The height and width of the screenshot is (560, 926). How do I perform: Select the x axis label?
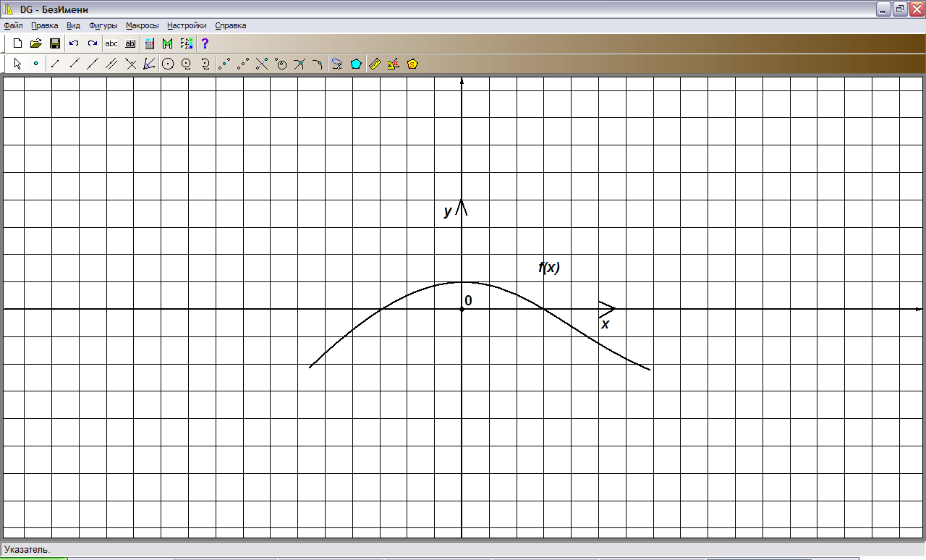(x=605, y=324)
